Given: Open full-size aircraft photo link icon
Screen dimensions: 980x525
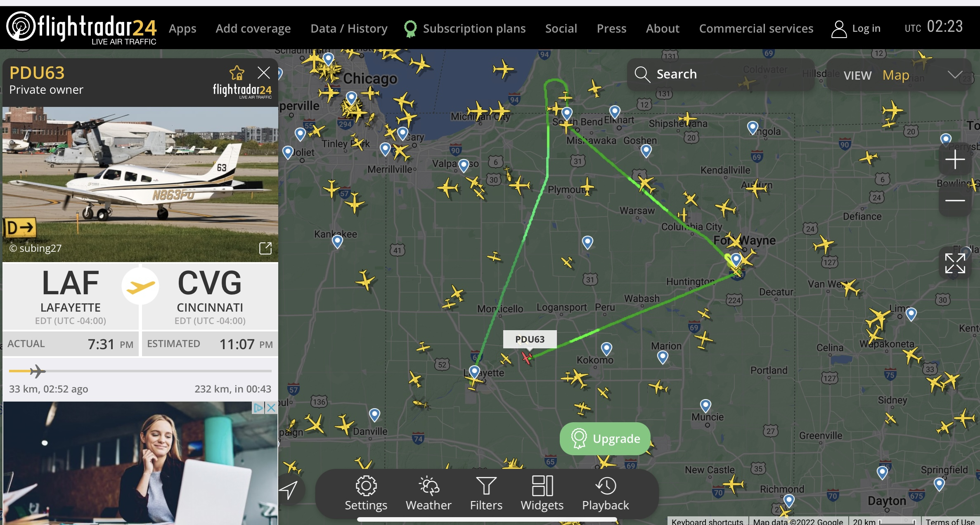Looking at the screenshot, I should [x=265, y=248].
